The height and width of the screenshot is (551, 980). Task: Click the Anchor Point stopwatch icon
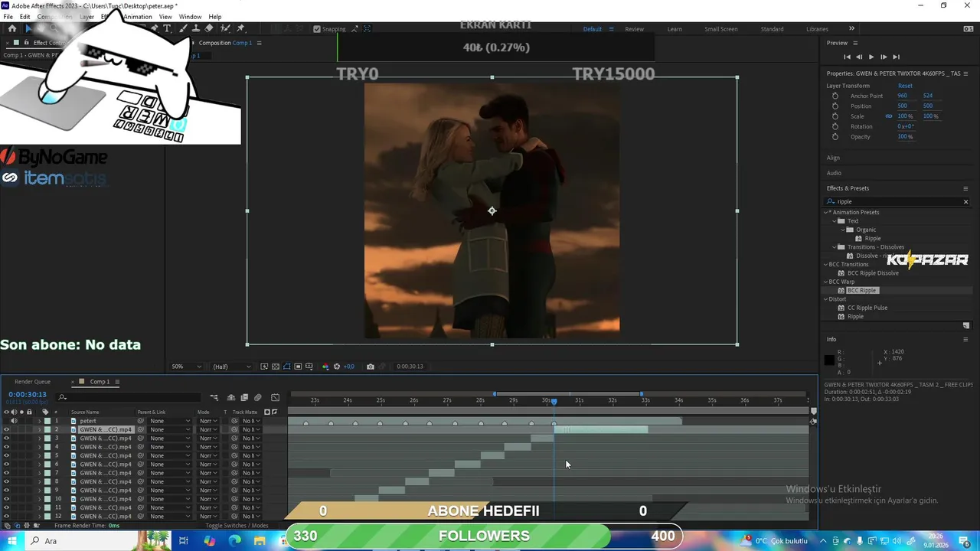835,96
